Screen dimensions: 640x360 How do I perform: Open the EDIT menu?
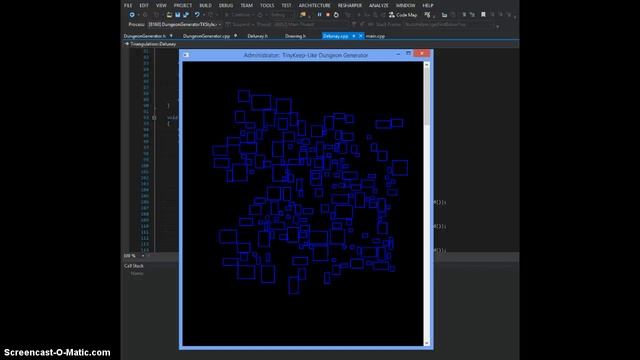pos(144,5)
